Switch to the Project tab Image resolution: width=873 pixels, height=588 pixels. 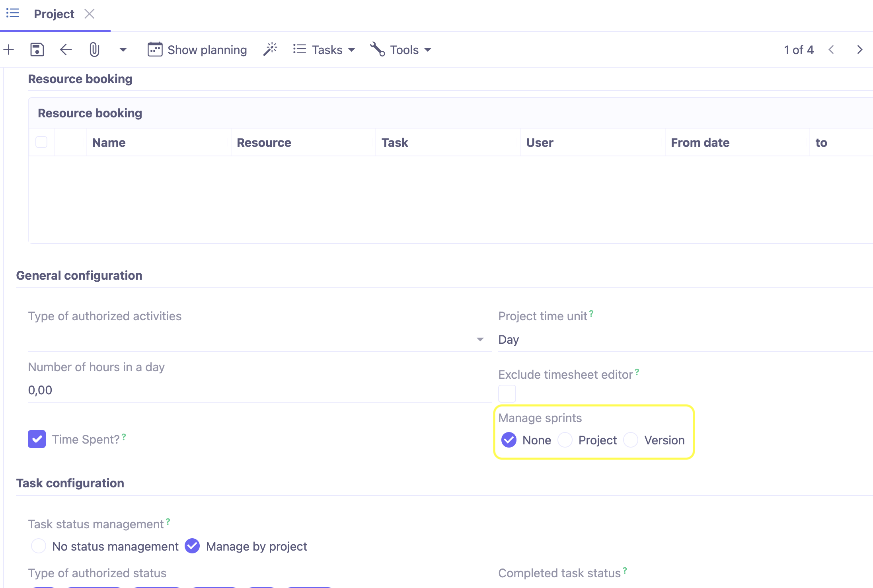pyautogui.click(x=54, y=14)
